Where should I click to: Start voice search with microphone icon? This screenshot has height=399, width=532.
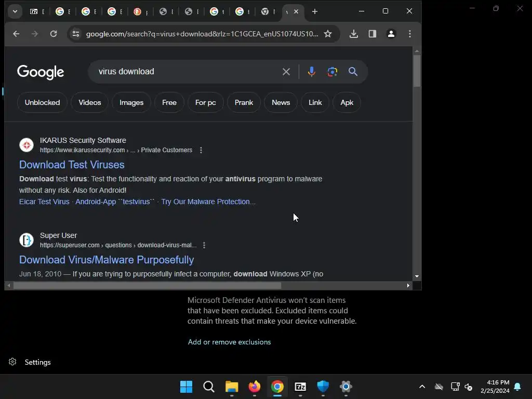pos(312,72)
